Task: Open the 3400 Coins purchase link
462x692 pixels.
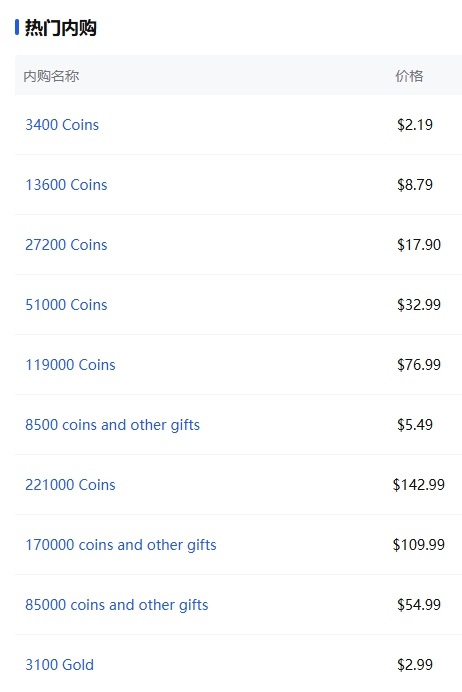Action: [x=62, y=125]
